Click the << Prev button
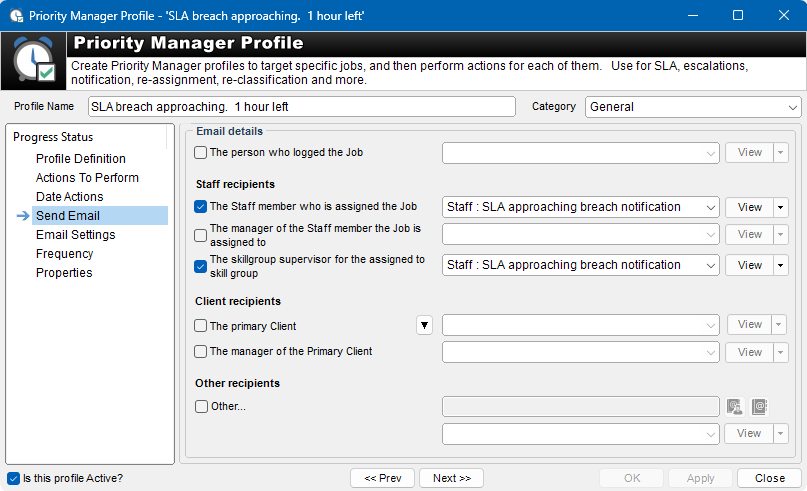 click(x=382, y=478)
